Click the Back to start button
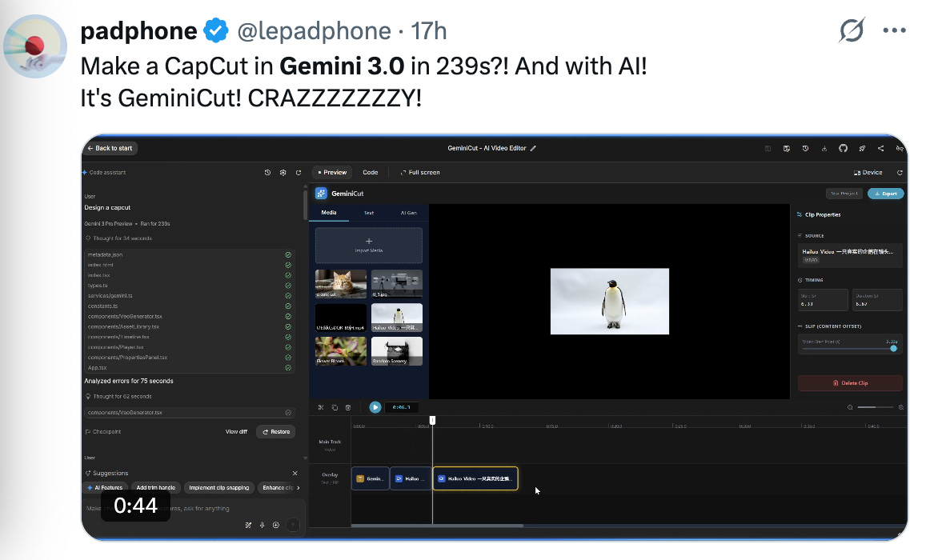 pos(110,148)
